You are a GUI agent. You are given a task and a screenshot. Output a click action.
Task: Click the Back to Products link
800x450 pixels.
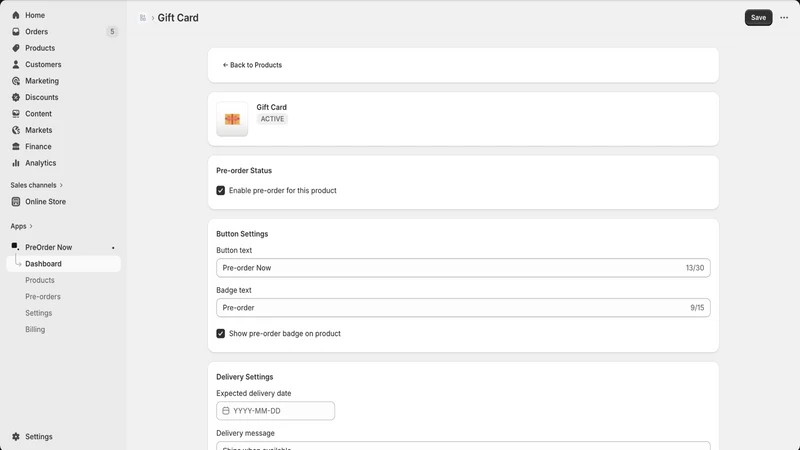click(252, 65)
